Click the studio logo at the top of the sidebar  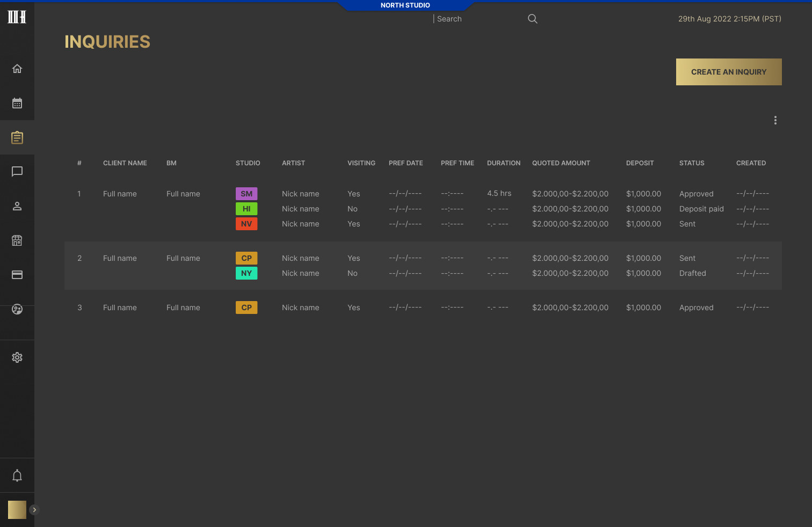point(17,17)
